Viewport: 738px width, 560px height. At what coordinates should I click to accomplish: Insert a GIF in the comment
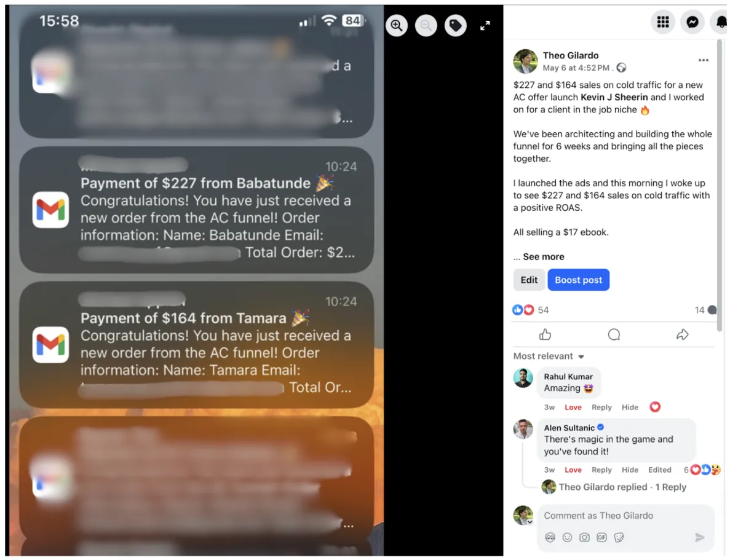[x=601, y=537]
